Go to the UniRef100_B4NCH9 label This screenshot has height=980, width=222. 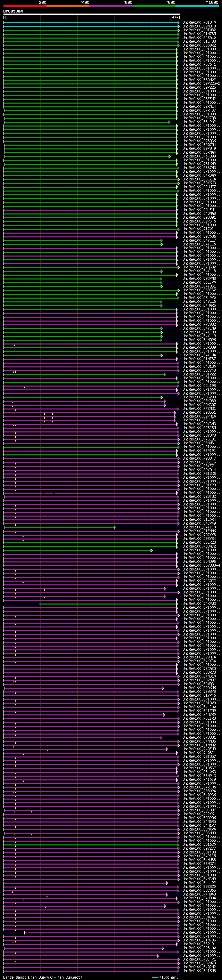(199, 879)
